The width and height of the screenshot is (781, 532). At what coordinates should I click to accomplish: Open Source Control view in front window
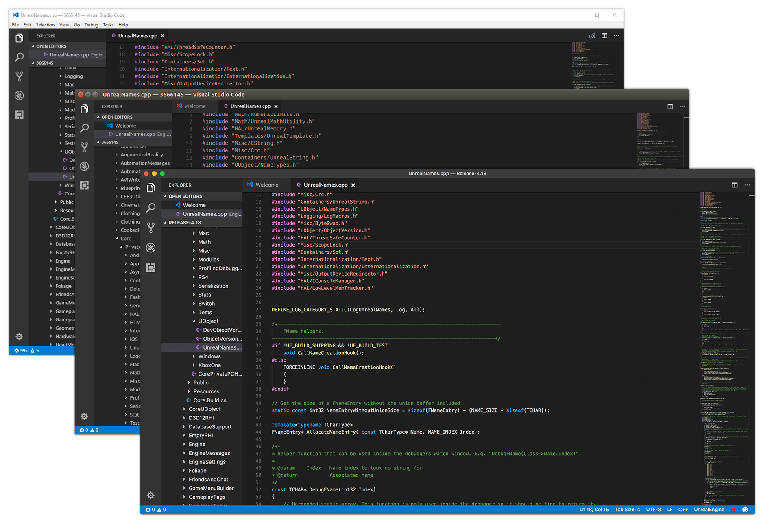tap(151, 228)
